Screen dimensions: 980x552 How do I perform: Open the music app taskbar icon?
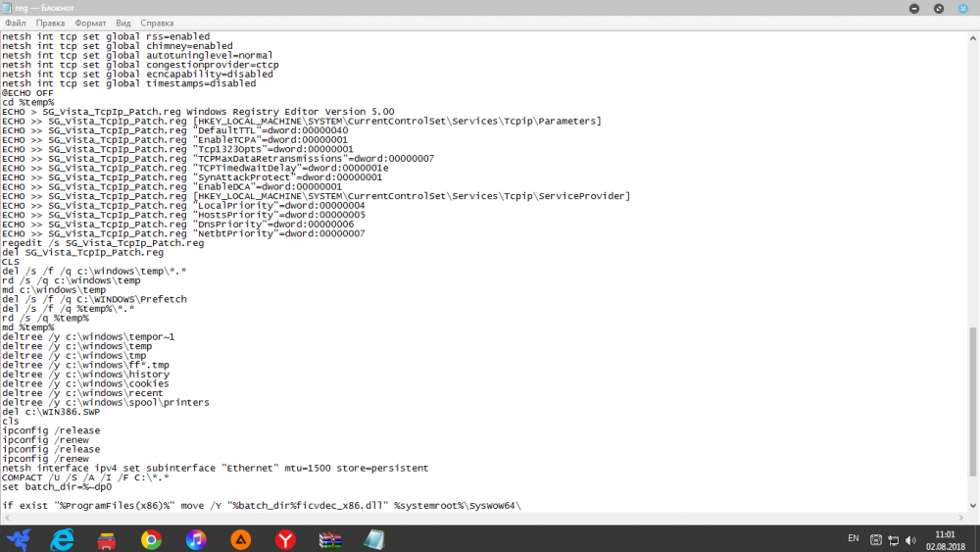[x=196, y=538]
